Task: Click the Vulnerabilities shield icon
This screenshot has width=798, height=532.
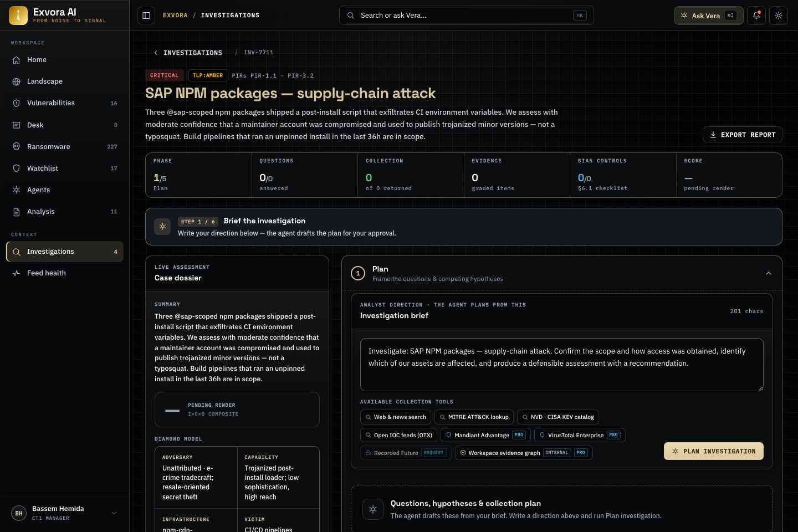Action: tap(17, 103)
